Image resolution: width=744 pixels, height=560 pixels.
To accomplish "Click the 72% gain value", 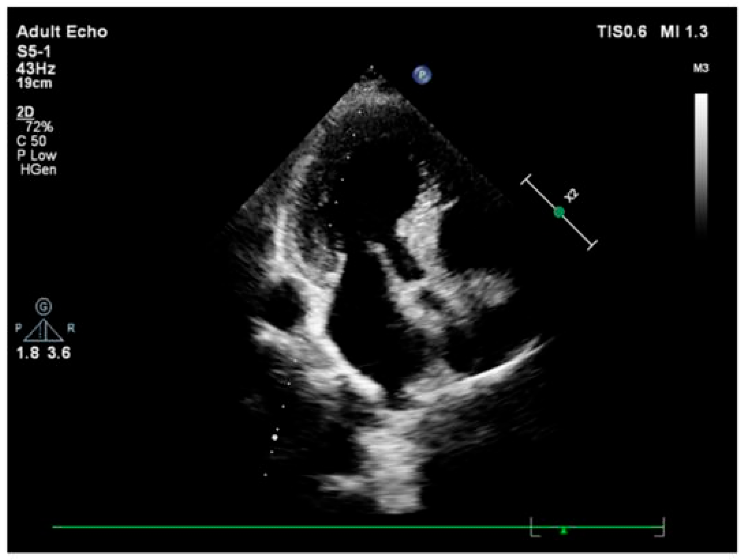I will [39, 127].
